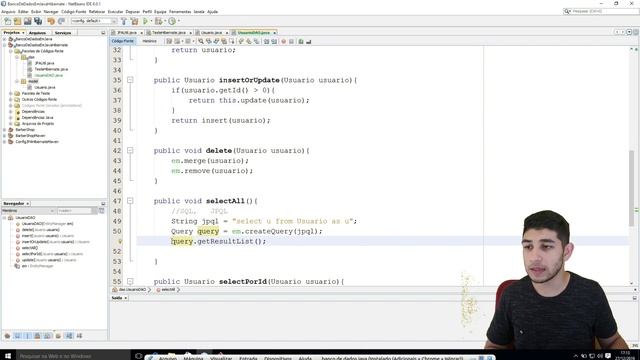Click the Find Selection magnifier editor icon

tap(201, 41)
